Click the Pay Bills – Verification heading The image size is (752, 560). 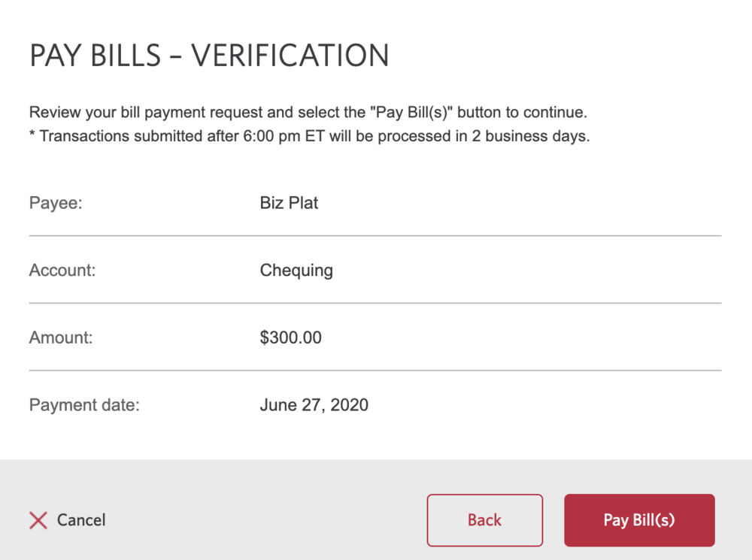point(209,56)
